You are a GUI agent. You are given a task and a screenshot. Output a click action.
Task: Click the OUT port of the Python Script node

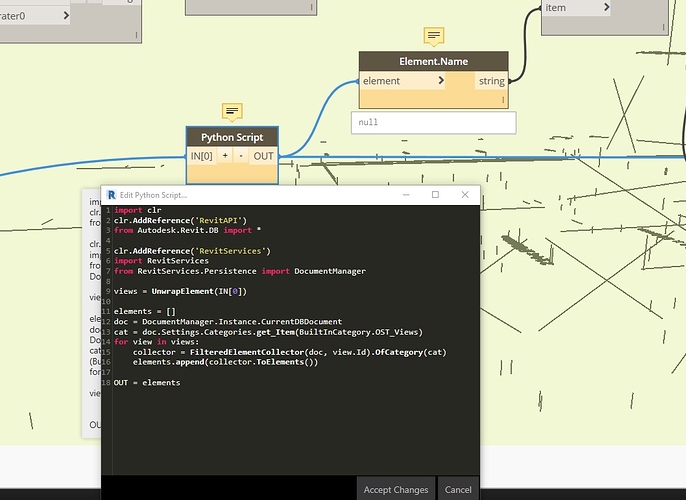[263, 156]
